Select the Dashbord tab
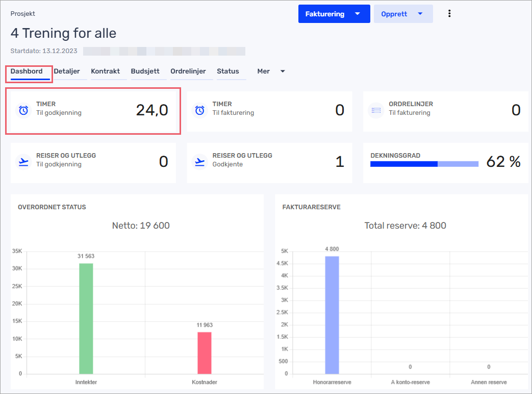Viewport: 532px width, 394px height. pos(27,71)
